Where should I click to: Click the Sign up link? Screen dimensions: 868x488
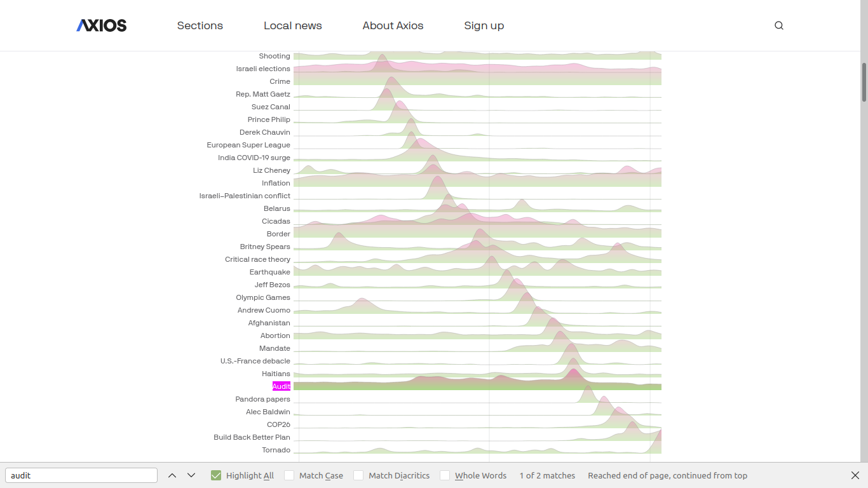[x=484, y=25]
